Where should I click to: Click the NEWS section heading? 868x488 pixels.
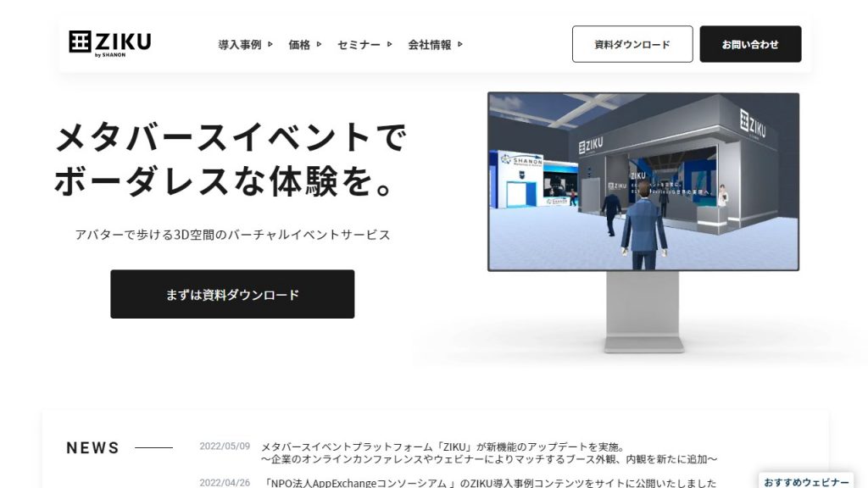[x=93, y=447]
